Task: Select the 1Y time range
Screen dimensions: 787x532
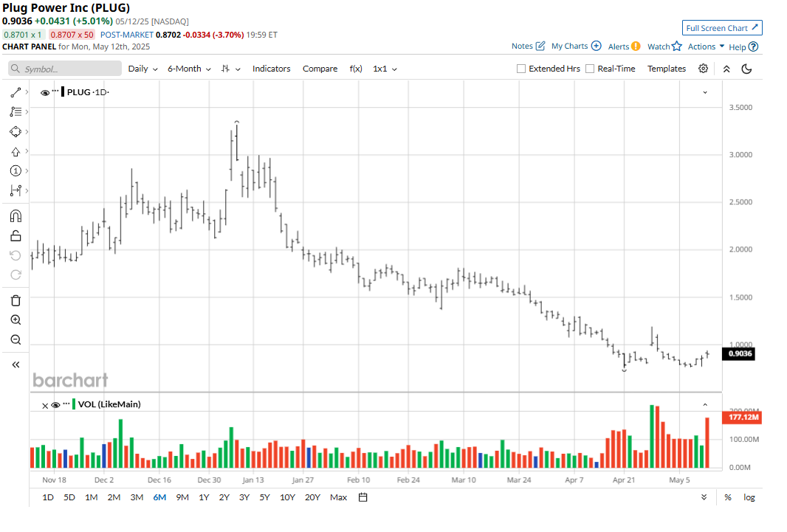Action: [204, 497]
